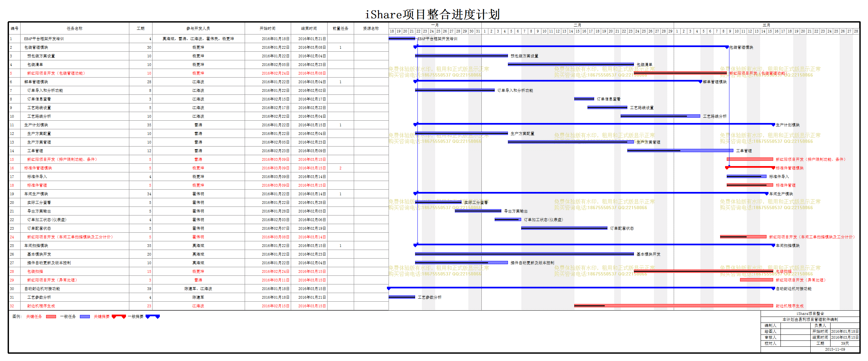Select the red 标准件管理模块 task name
868x361 pixels.
point(38,168)
